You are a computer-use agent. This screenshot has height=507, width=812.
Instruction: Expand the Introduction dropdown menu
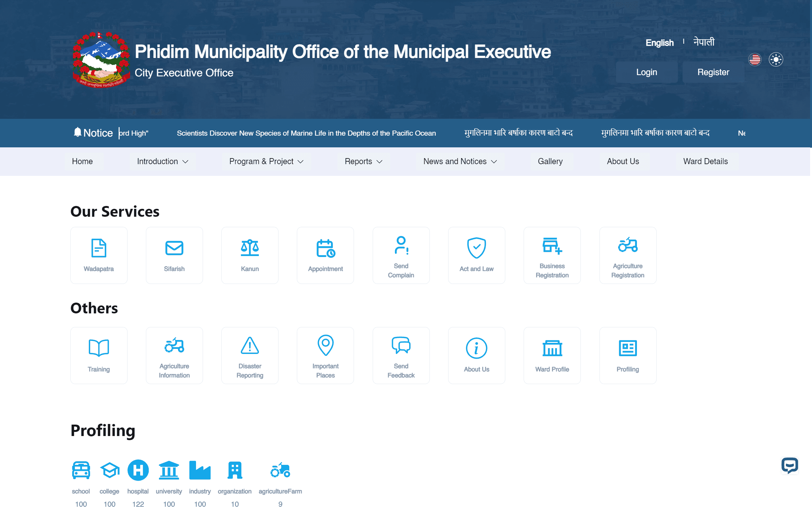pyautogui.click(x=162, y=161)
